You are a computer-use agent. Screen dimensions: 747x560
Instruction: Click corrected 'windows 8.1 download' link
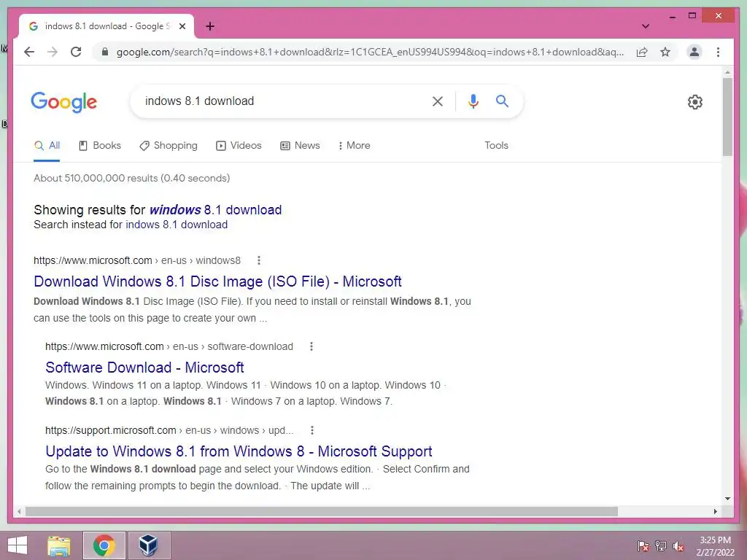(216, 210)
